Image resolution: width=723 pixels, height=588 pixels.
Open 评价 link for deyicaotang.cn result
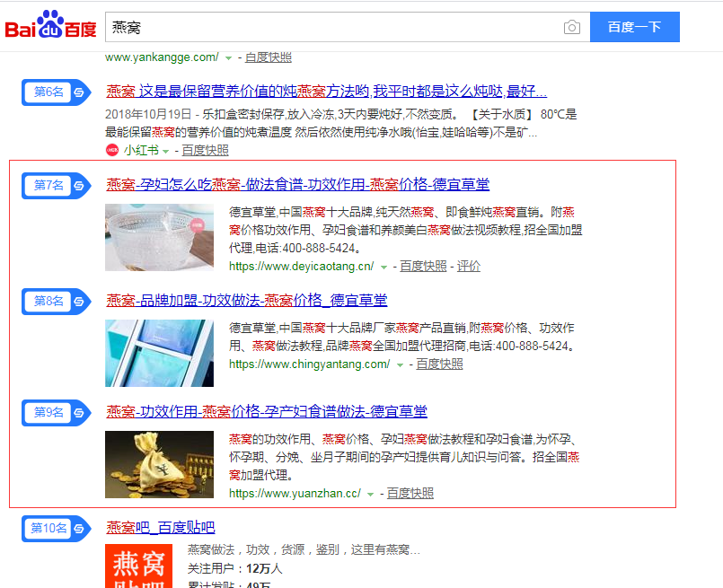[x=469, y=267]
